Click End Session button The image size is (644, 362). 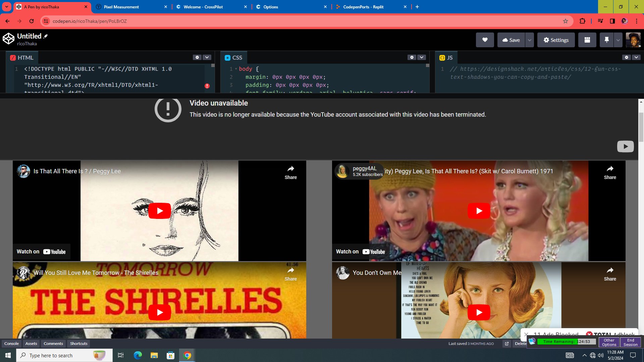coord(630,342)
